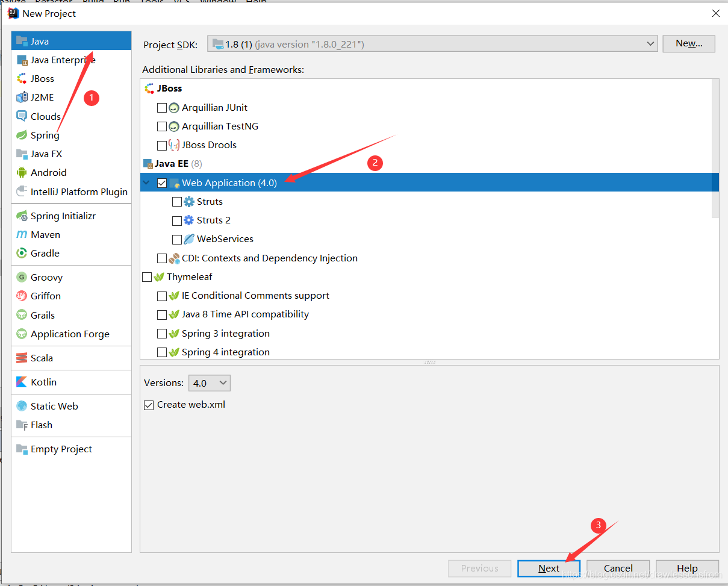Click the Next button
This screenshot has height=586, width=728.
pos(549,568)
